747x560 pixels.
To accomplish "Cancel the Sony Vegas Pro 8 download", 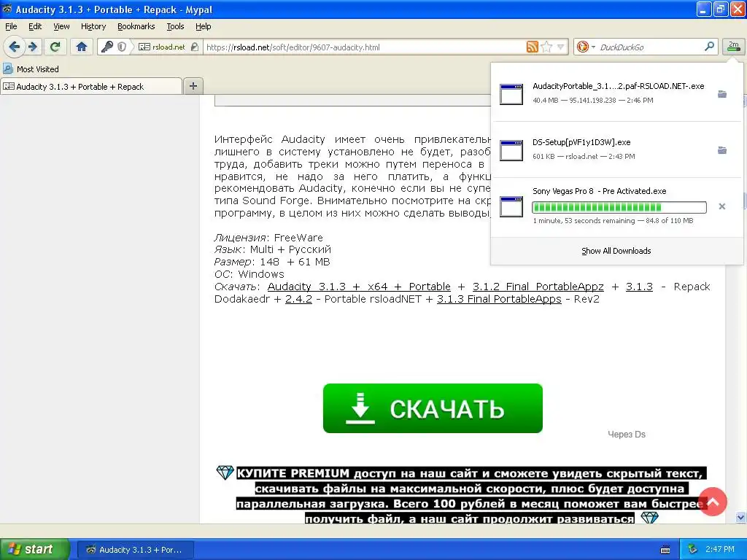I will [x=722, y=206].
